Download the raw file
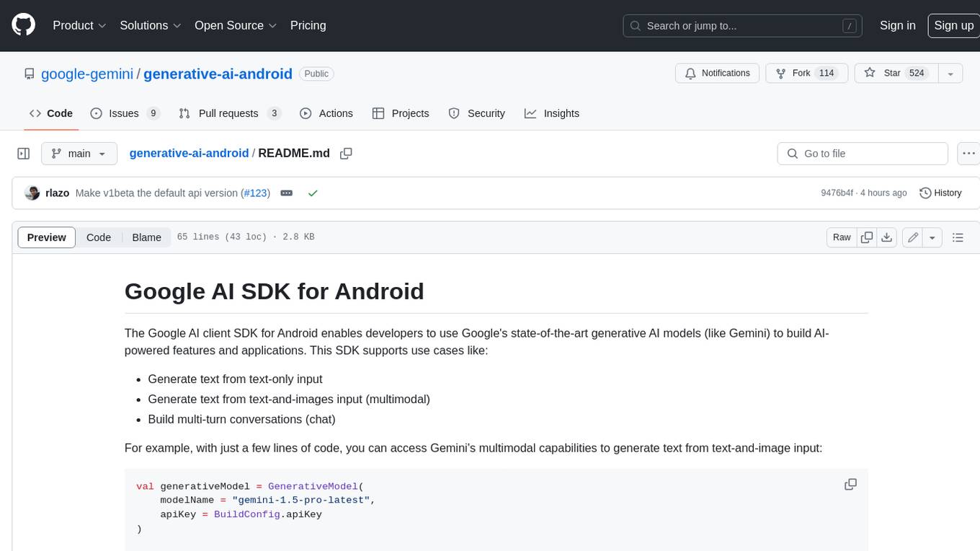This screenshot has width=980, height=551. point(887,237)
